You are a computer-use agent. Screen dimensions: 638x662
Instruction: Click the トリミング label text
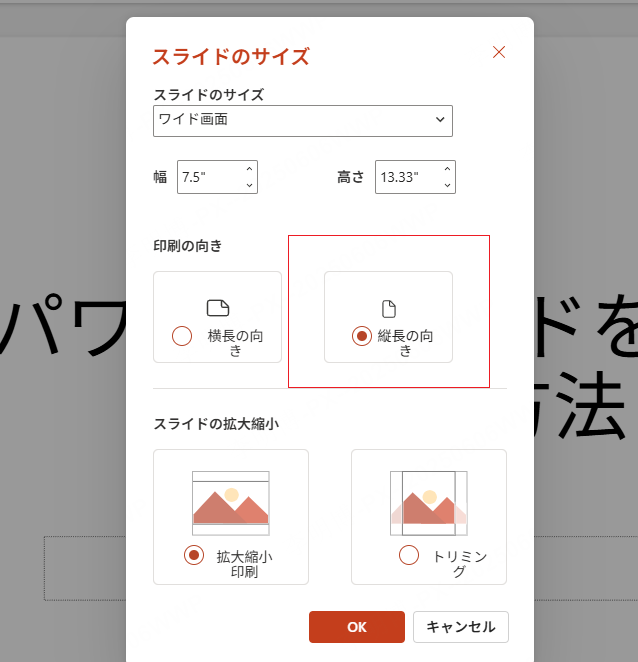tap(460, 564)
